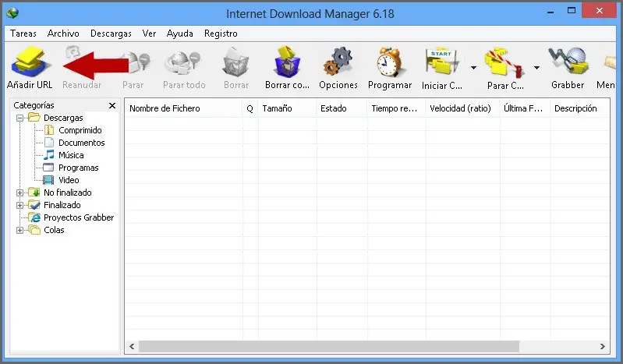The image size is (623, 364).
Task: Collapse the Descargas tree node
Action: click(19, 118)
